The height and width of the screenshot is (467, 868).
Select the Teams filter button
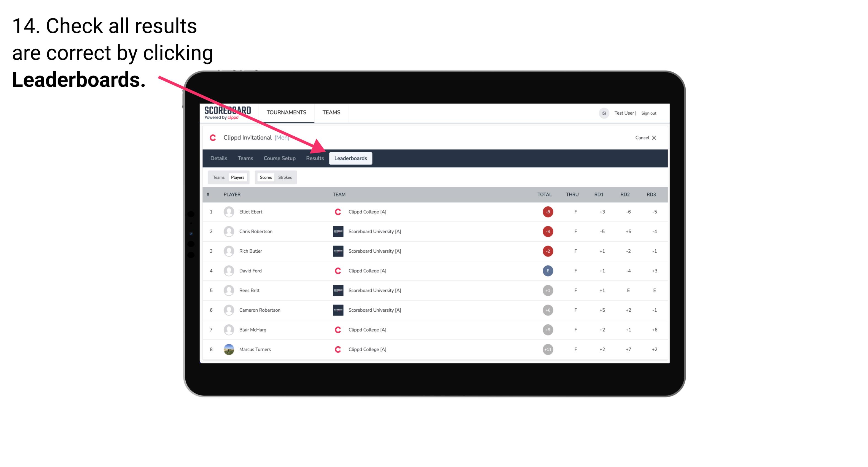218,177
